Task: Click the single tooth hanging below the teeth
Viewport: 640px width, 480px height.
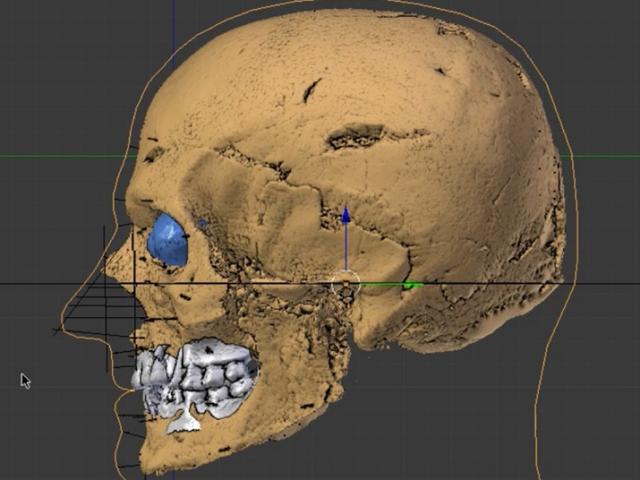Action: 183,422
